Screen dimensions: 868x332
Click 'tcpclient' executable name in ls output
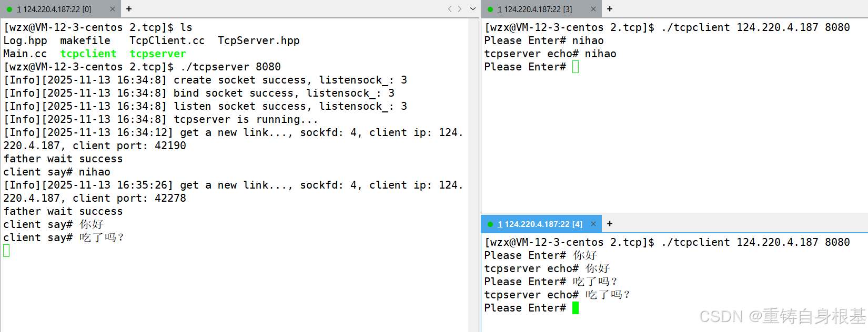tap(88, 54)
